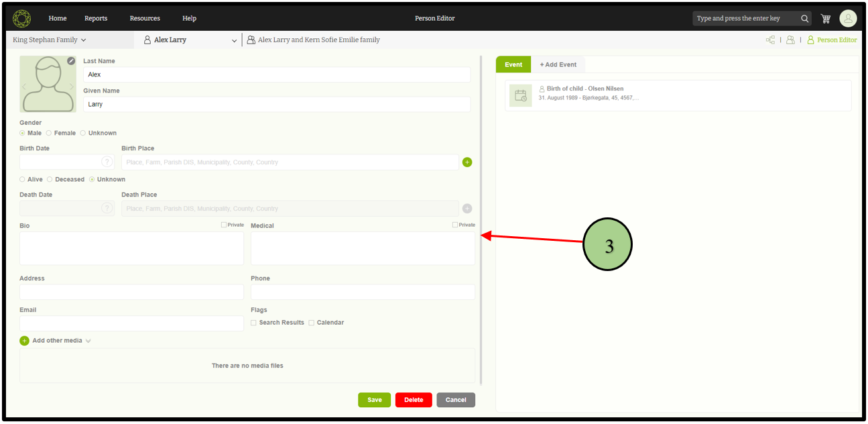Screen dimensions: 868x424
Task: Open the user profile avatar icon
Action: point(848,19)
